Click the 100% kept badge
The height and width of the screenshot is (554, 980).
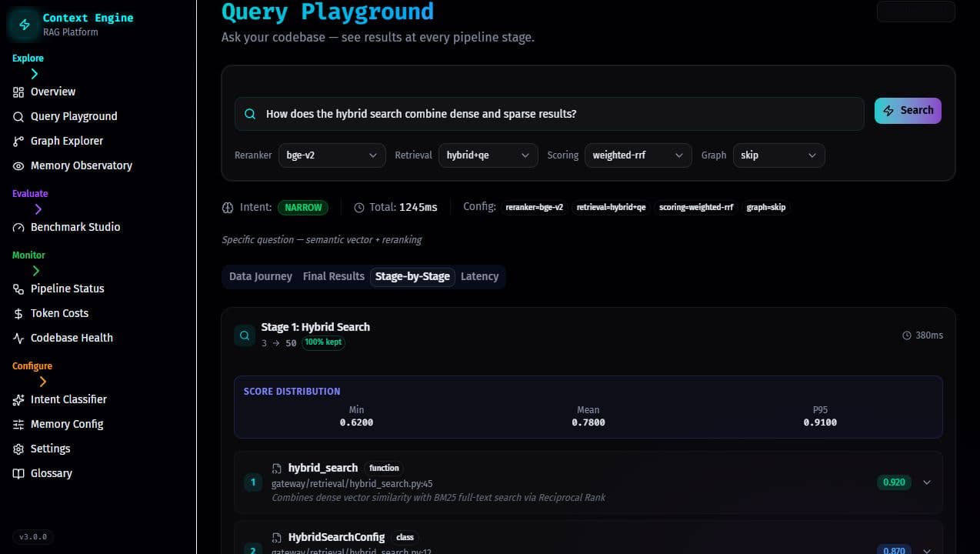click(x=323, y=342)
